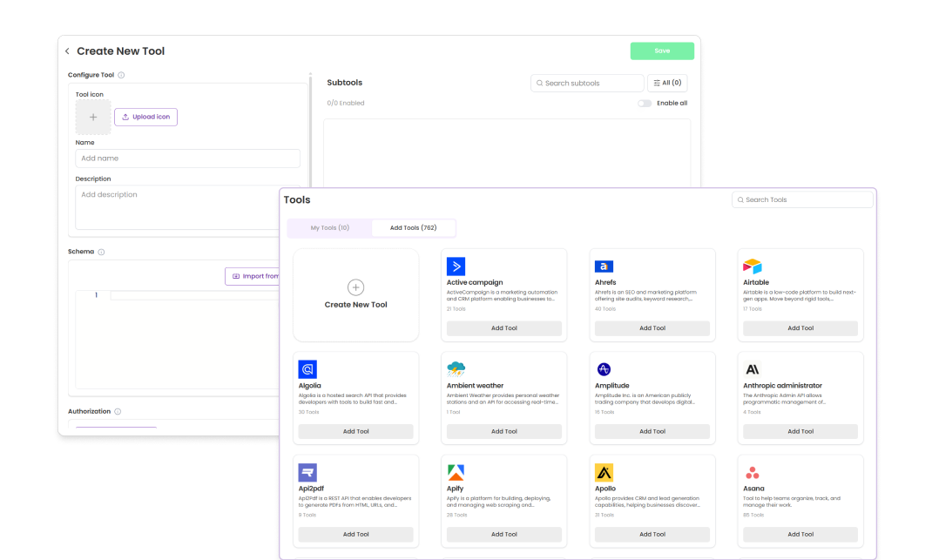Click the '17 Tools' count under Airtable
Image resolution: width=932 pixels, height=560 pixels.
[752, 309]
